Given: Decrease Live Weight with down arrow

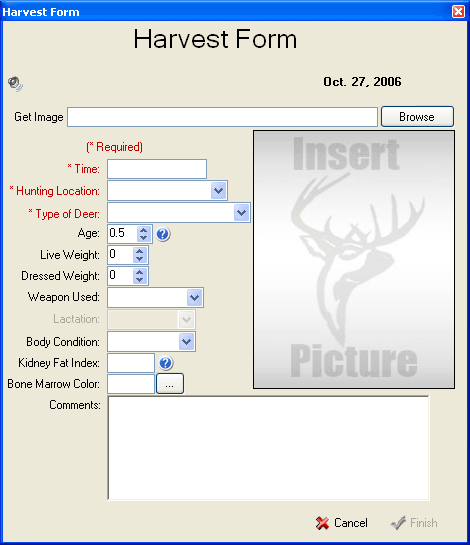Looking at the screenshot, I should tap(140, 259).
